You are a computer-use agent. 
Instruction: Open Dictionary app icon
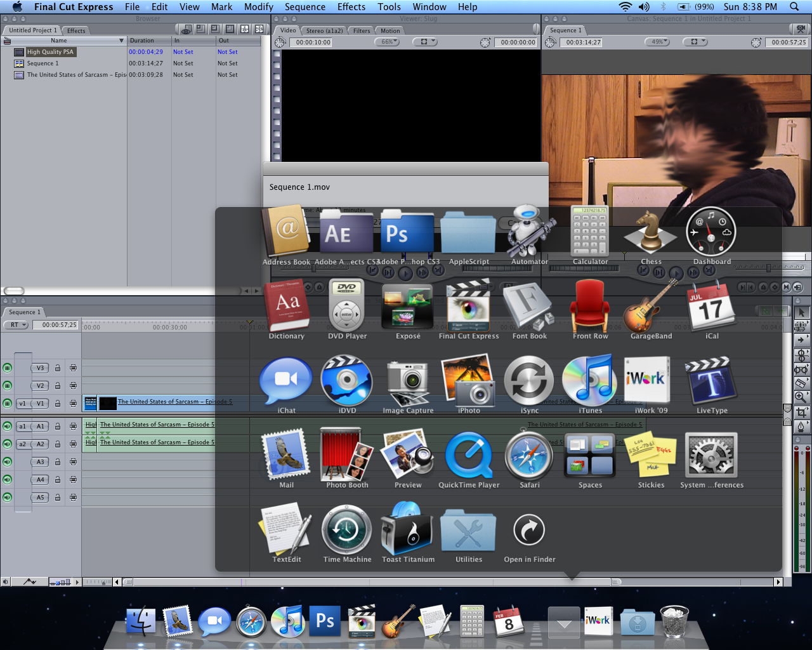pos(287,306)
